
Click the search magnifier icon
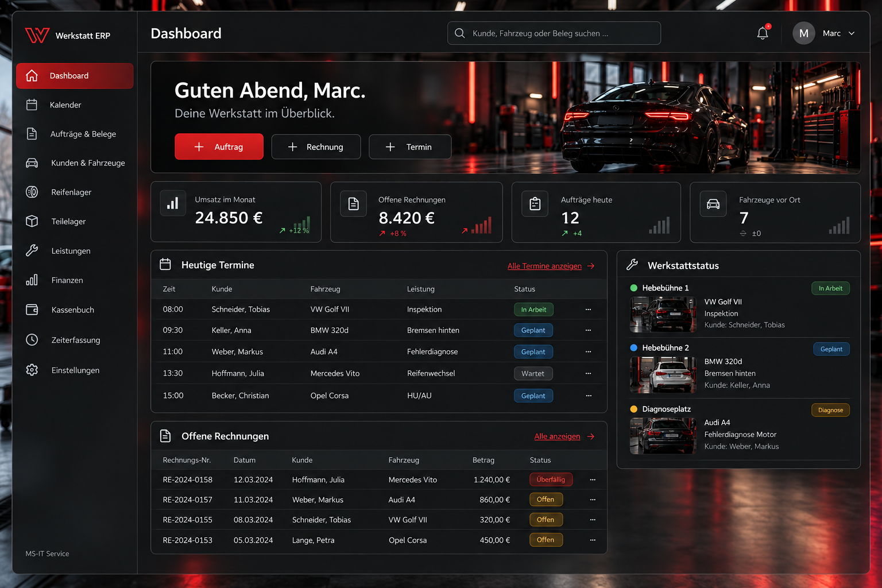460,33
